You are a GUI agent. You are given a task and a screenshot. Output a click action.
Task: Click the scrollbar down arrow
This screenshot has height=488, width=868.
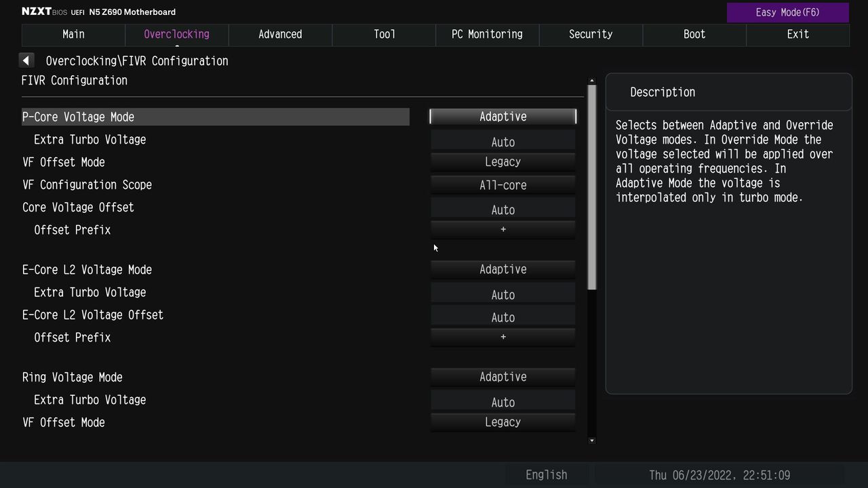click(x=592, y=441)
